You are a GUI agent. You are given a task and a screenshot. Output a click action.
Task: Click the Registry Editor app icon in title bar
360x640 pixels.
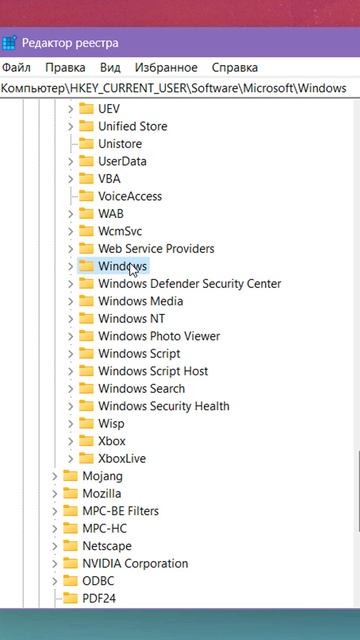click(9, 43)
